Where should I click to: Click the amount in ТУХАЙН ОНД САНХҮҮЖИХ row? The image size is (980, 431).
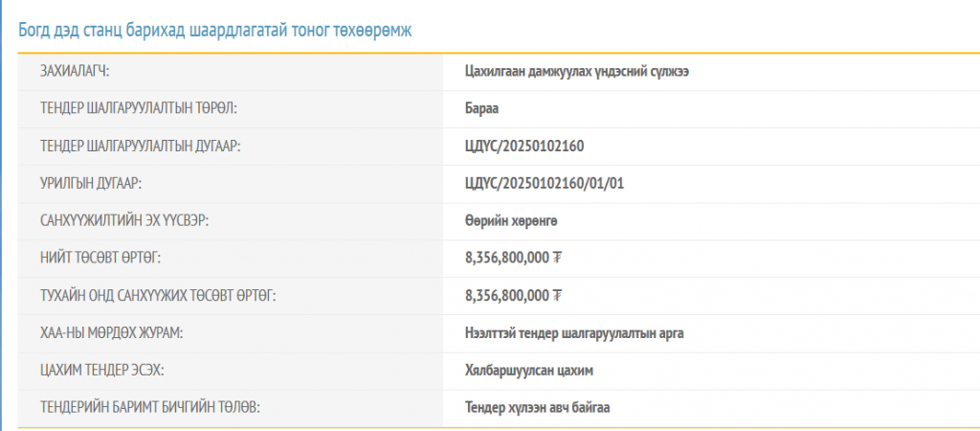coord(512,295)
